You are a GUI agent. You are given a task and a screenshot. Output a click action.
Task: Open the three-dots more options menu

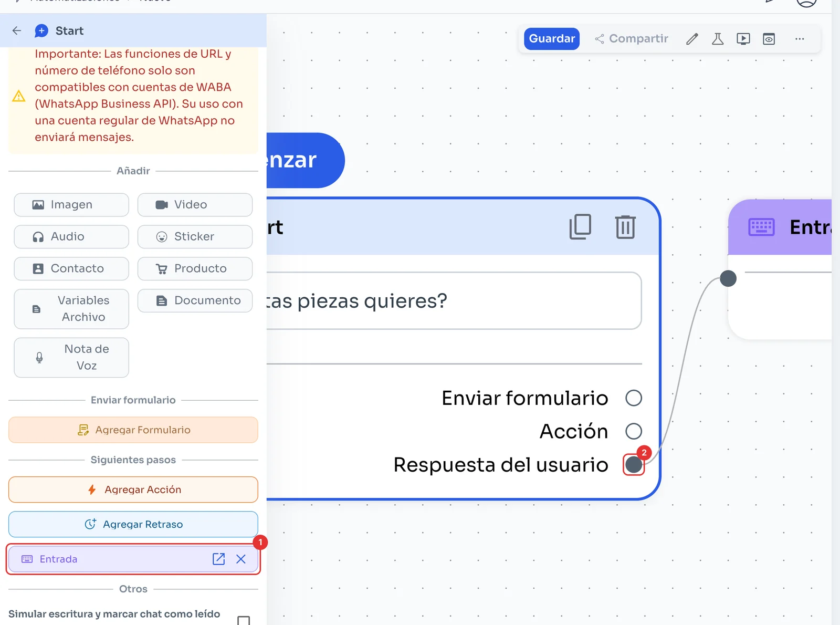coord(800,39)
